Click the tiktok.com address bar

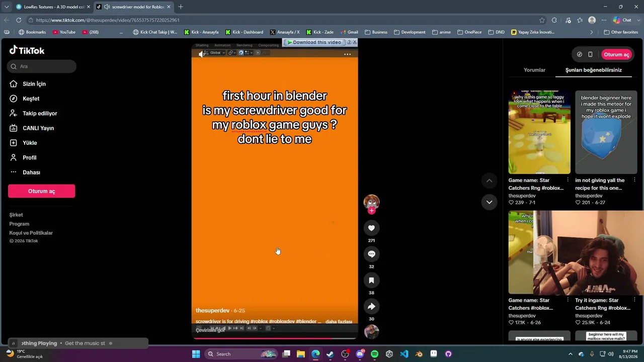282,20
